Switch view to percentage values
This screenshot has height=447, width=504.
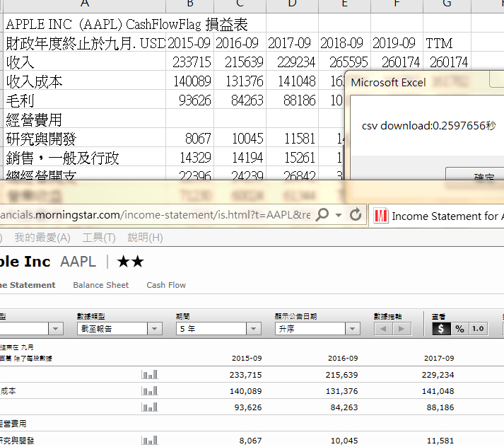tap(459, 329)
